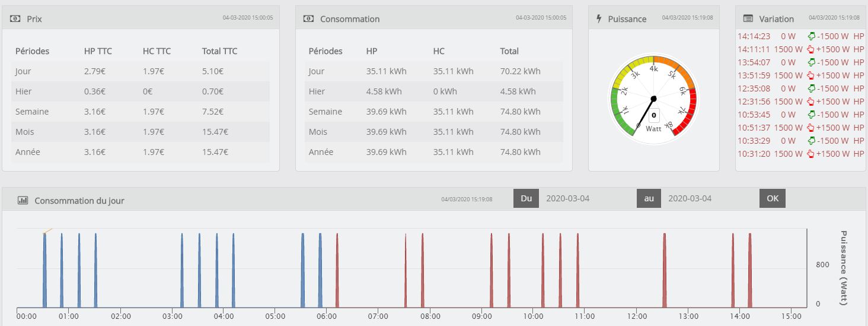Click the Année row in the Prix table
Viewport: 868px width, 326px height.
coord(140,152)
